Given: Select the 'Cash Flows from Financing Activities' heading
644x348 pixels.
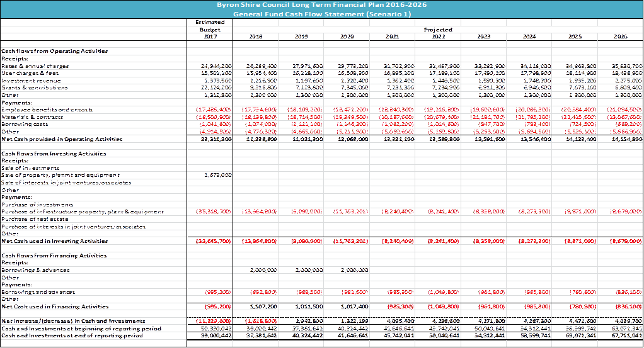Looking at the screenshot, I should [54, 255].
